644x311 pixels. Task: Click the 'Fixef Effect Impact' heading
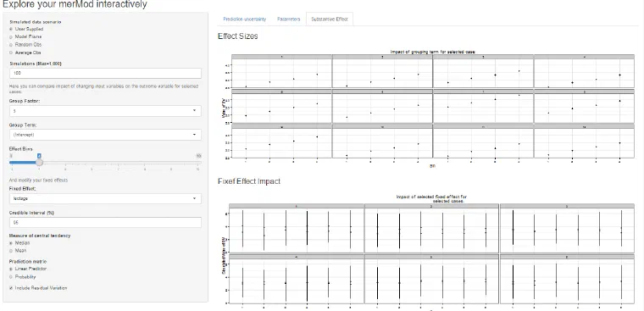[249, 181]
